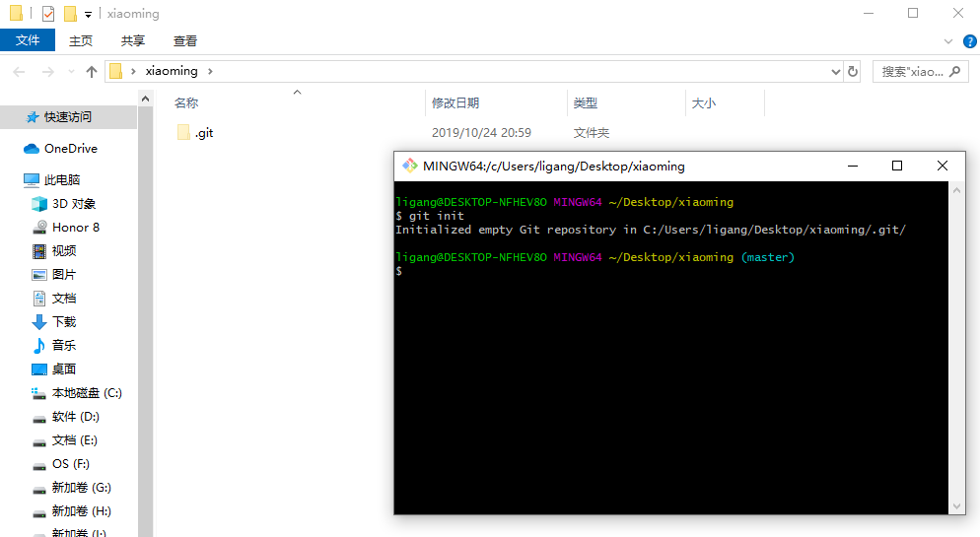Screen dimensions: 980x537
Task: Click terminal scrollbar up arrow
Action: [x=957, y=190]
